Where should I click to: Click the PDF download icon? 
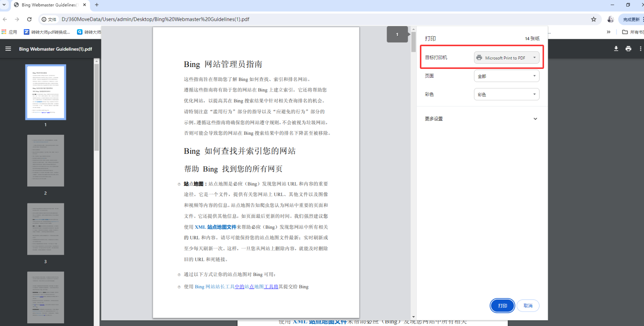pyautogui.click(x=616, y=48)
